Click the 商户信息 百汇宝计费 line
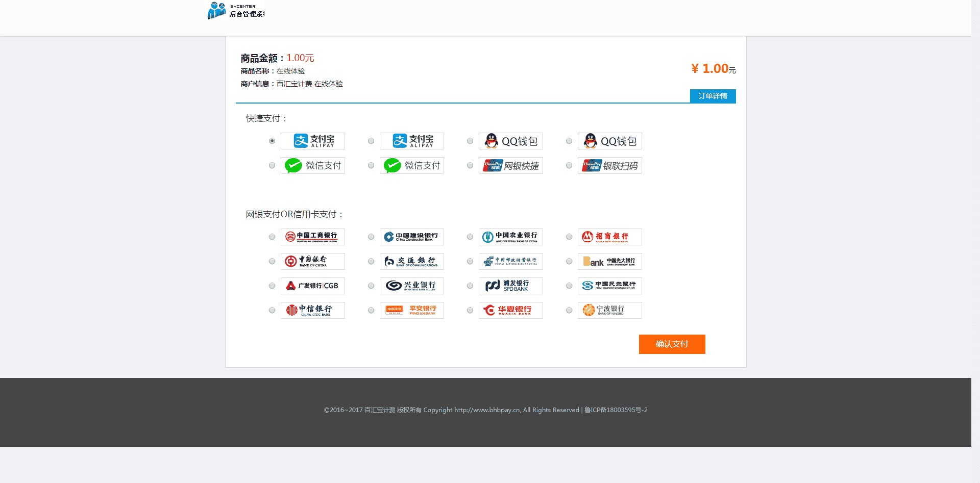980x483 pixels. point(292,84)
